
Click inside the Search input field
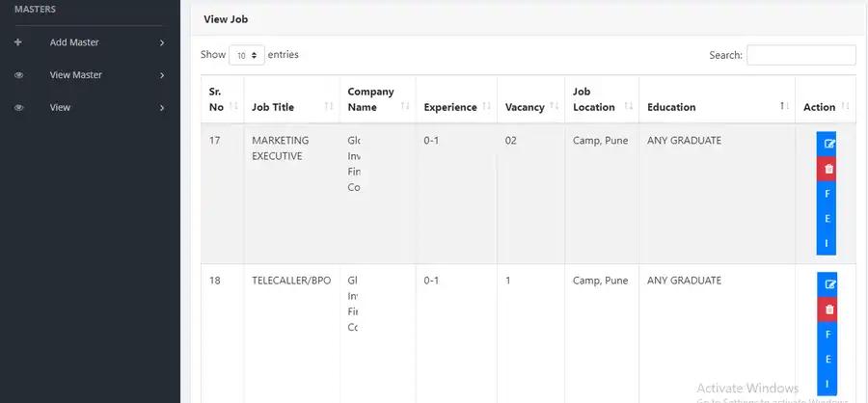point(800,55)
